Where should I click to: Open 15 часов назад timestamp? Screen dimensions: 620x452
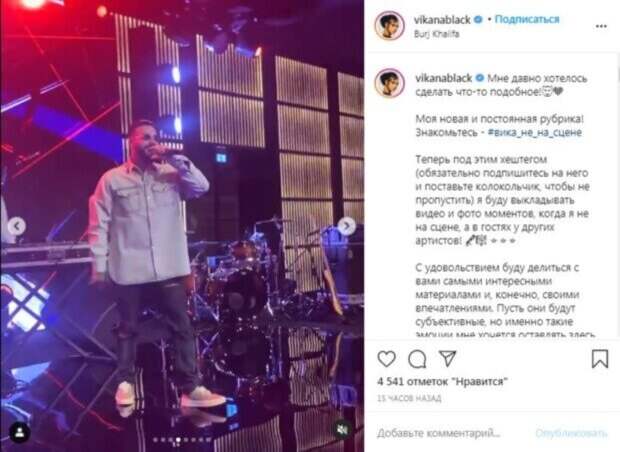[x=409, y=398]
